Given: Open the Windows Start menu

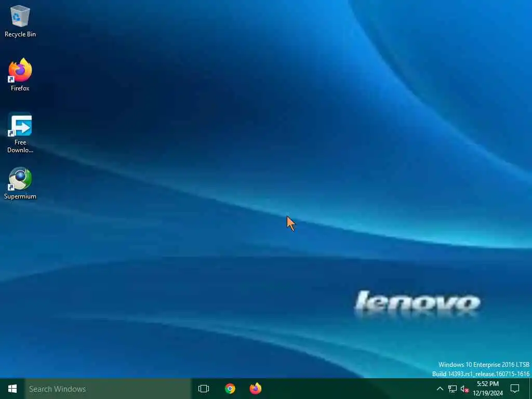Looking at the screenshot, I should (x=12, y=389).
